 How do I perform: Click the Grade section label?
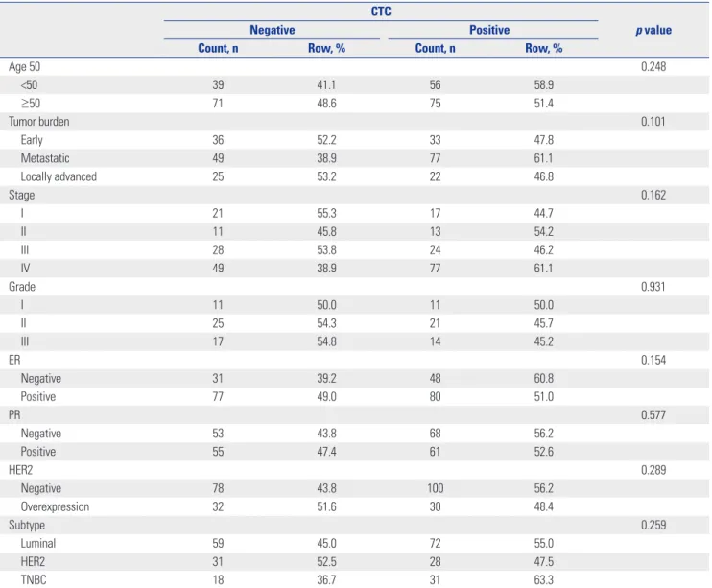coord(22,287)
